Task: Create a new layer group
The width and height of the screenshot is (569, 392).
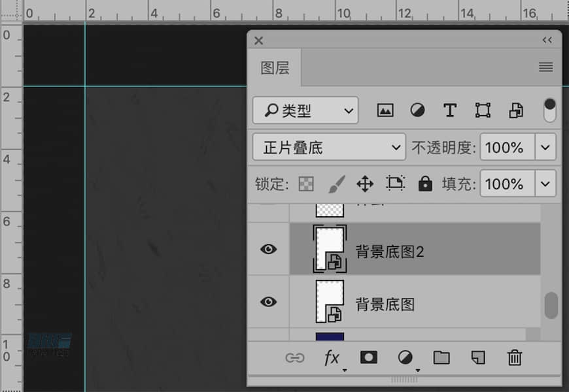Action: 441,357
